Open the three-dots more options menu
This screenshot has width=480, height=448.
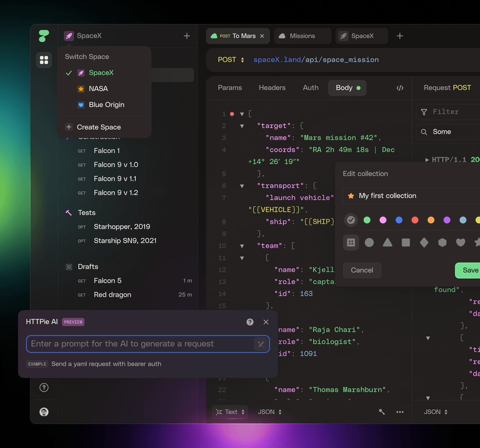point(400,412)
